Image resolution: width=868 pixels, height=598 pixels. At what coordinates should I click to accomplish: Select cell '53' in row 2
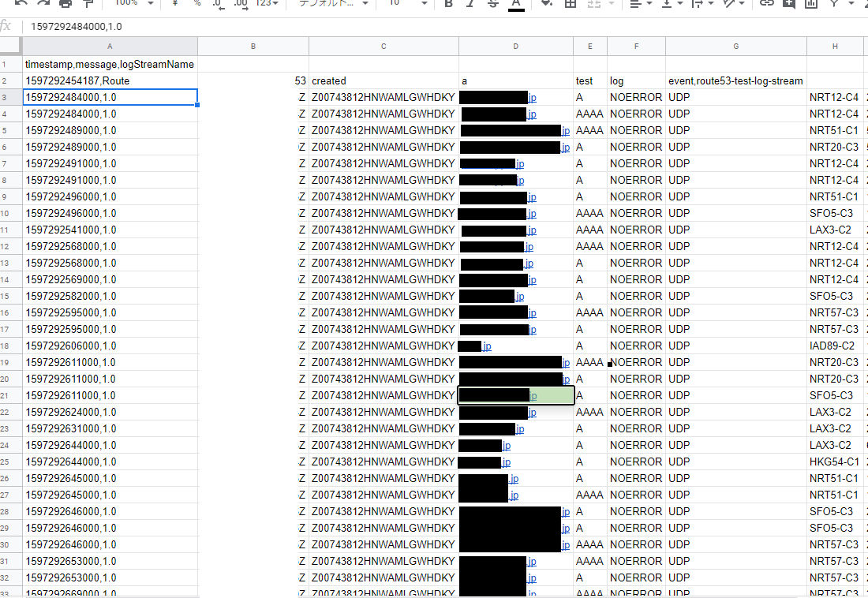pos(253,80)
